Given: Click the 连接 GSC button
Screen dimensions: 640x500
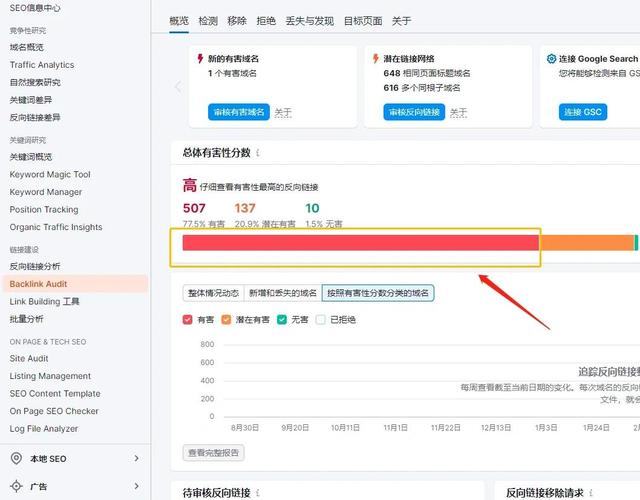Looking at the screenshot, I should (x=583, y=112).
